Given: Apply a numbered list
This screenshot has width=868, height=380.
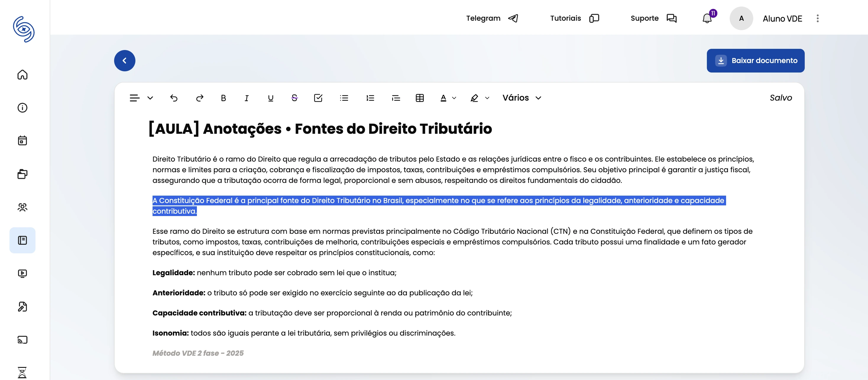Looking at the screenshot, I should (370, 98).
